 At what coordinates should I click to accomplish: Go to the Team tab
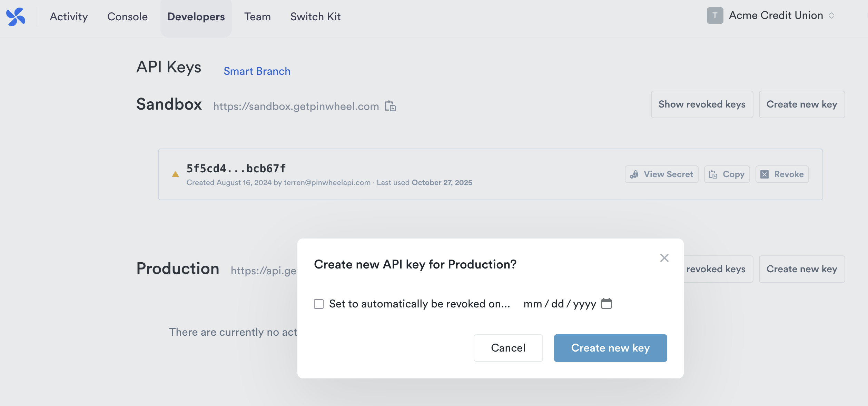click(x=257, y=17)
